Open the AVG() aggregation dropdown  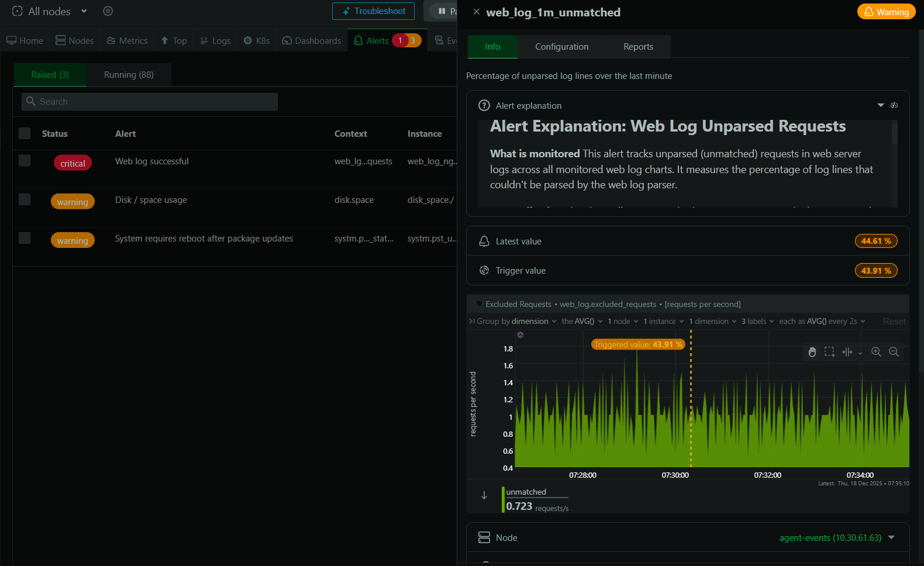(x=582, y=321)
